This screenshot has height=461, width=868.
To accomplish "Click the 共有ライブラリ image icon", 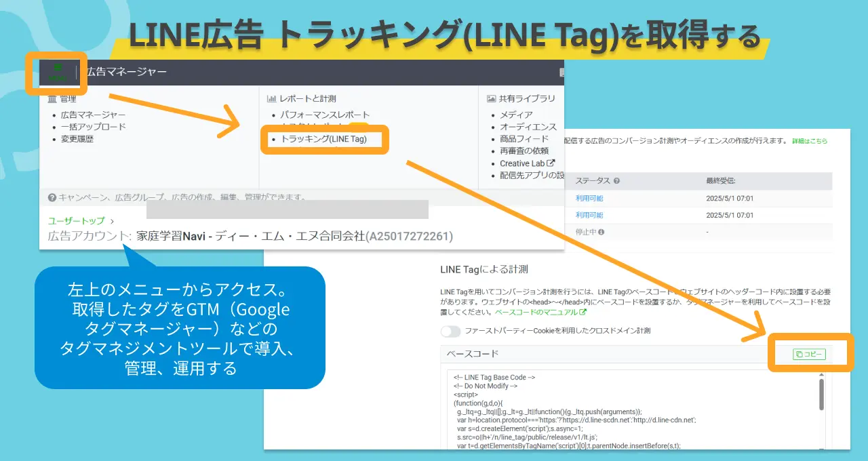I will coord(492,99).
